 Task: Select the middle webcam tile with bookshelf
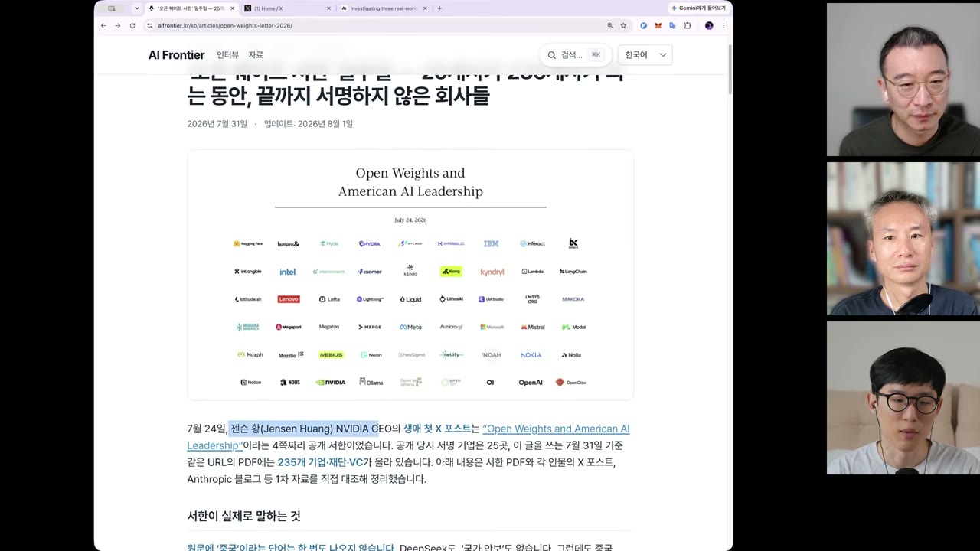pos(903,239)
